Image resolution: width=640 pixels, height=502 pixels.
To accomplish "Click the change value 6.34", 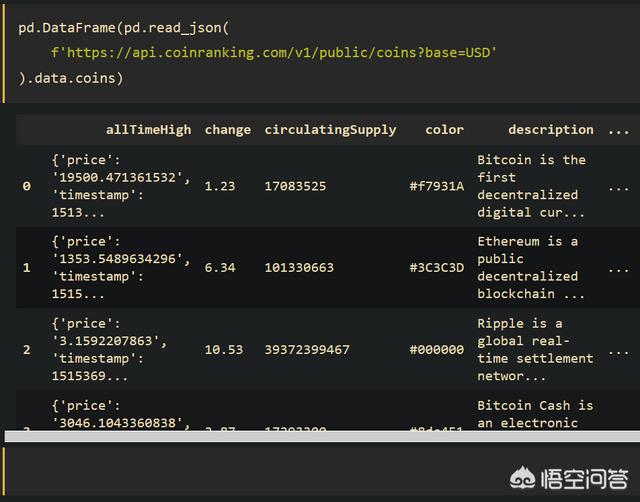I will click(220, 268).
